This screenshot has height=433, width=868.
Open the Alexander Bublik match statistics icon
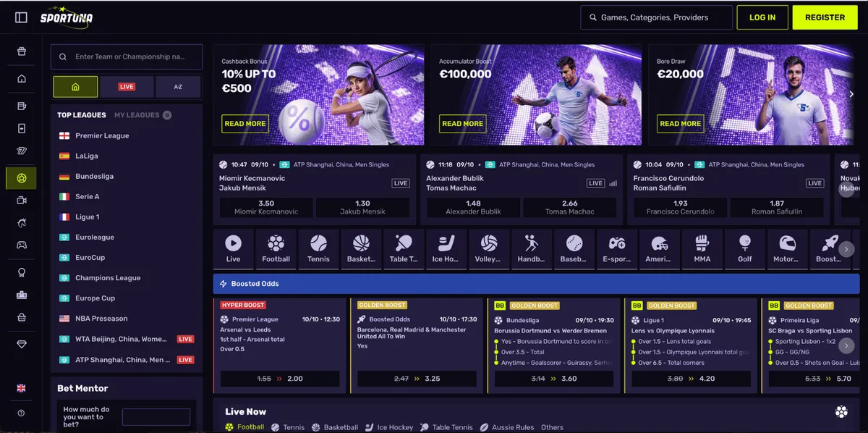(x=613, y=183)
